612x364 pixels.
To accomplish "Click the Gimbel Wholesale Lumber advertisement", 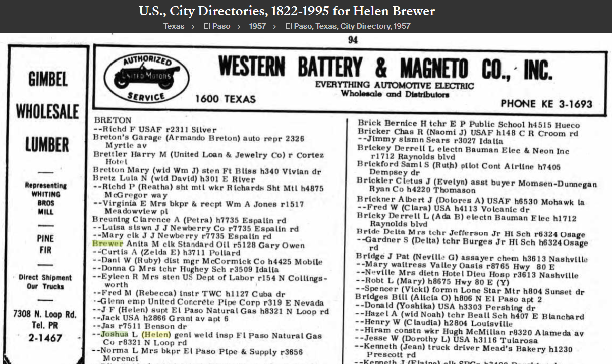I will coord(48,111).
